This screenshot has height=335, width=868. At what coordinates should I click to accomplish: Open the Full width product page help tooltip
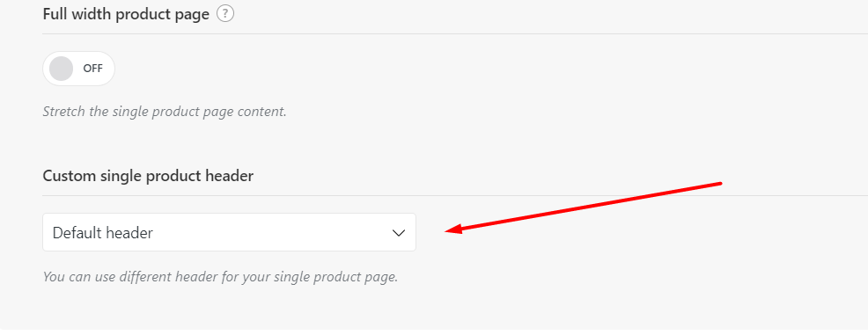point(225,14)
